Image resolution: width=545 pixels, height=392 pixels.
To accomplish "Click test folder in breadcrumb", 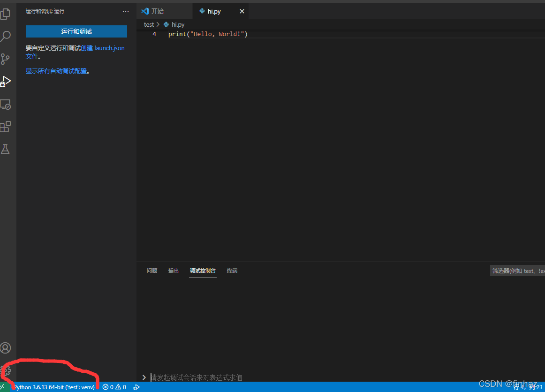I will point(149,25).
